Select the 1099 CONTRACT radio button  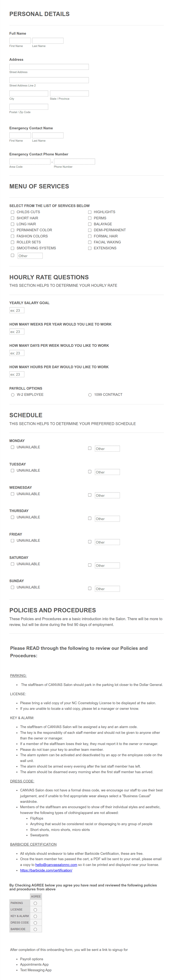tap(90, 395)
